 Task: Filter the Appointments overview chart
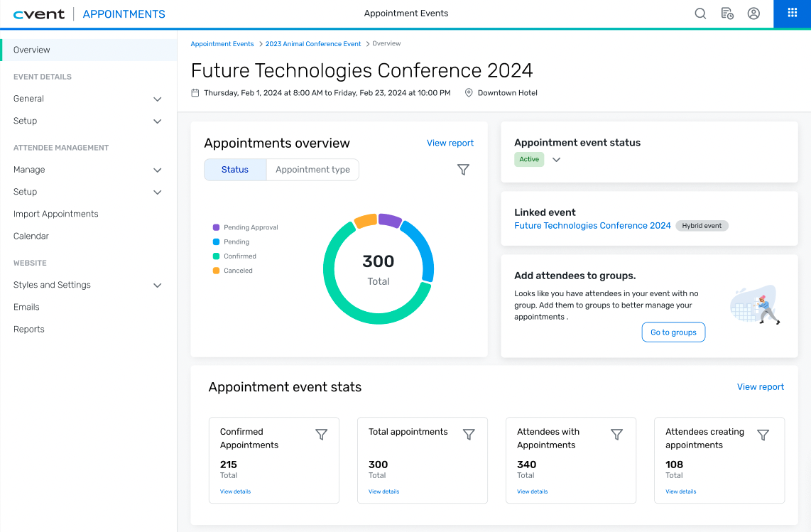pyautogui.click(x=464, y=169)
